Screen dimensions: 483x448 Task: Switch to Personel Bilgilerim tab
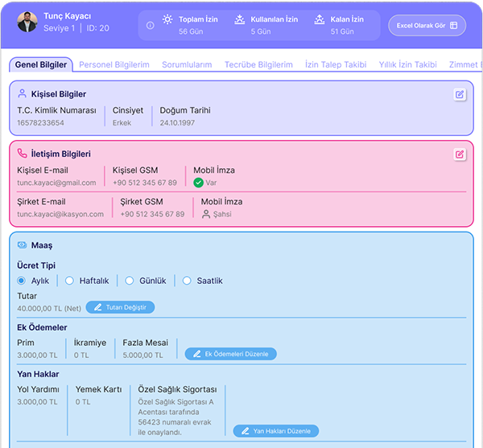coord(114,64)
